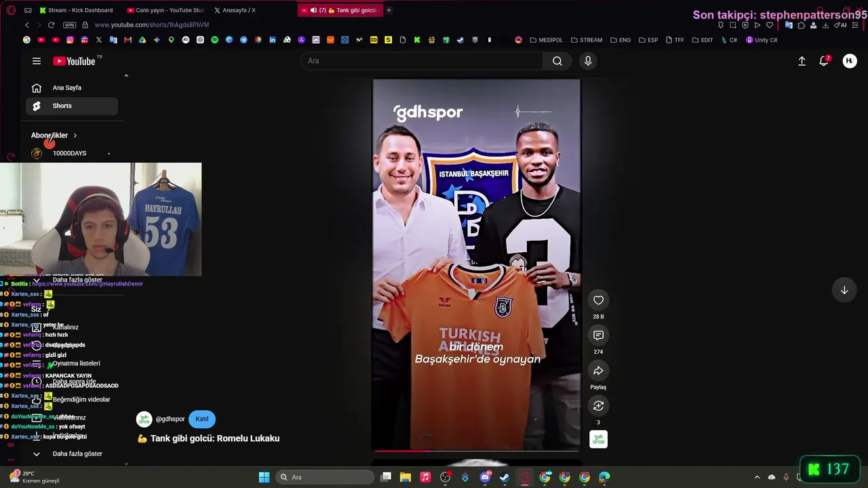
Task: Click the Katıl join button
Action: pyautogui.click(x=202, y=419)
